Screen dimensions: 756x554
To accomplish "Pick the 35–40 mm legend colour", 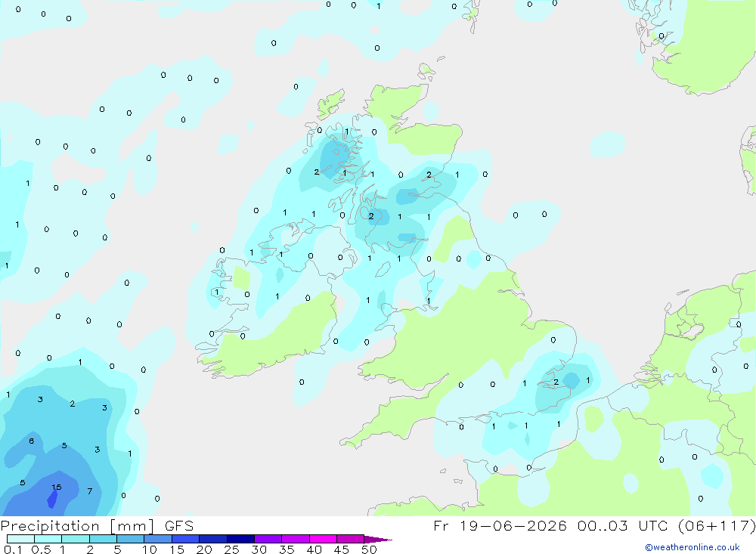I will click(x=295, y=539).
